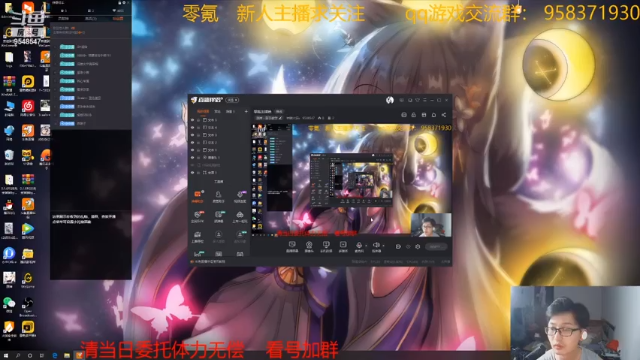640x360 pixels.
Task: Click first badge row in left panel list
Action: pyautogui.click(x=91, y=47)
